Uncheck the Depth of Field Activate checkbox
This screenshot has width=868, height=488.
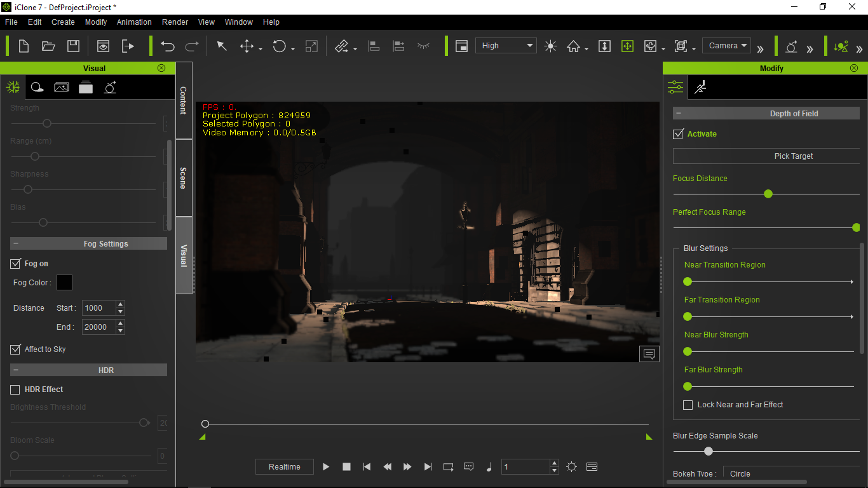point(678,134)
